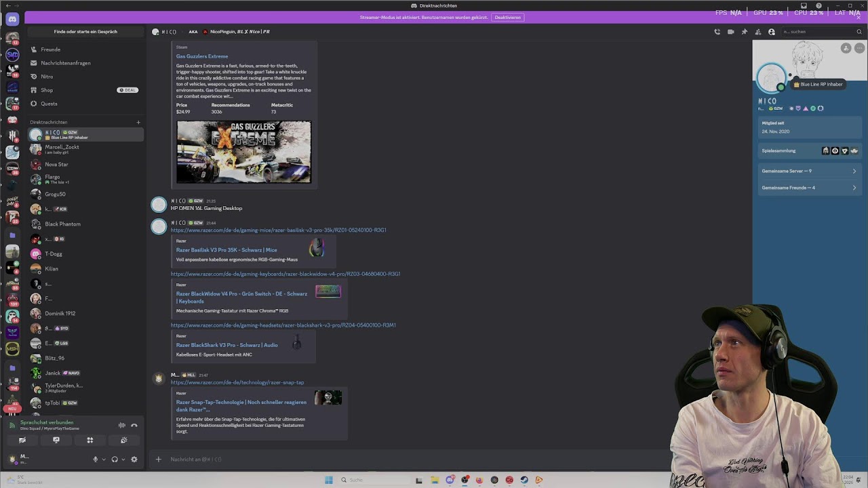Open Nachrichtenanfragen in sidebar
Viewport: 868px width, 488px height.
pos(85,63)
